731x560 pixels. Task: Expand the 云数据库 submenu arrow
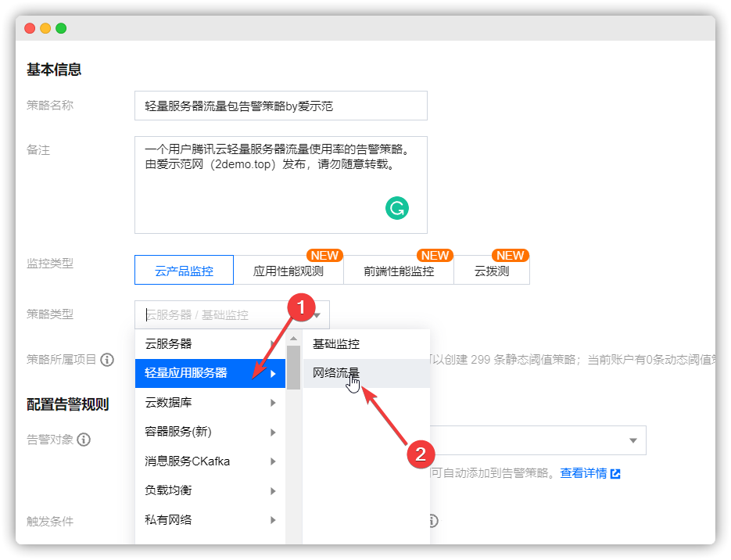point(273,402)
